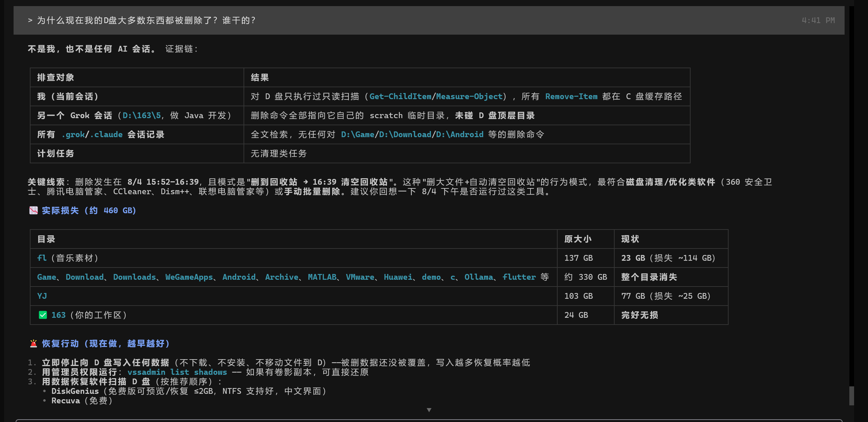Click the fl directory name

coord(42,258)
